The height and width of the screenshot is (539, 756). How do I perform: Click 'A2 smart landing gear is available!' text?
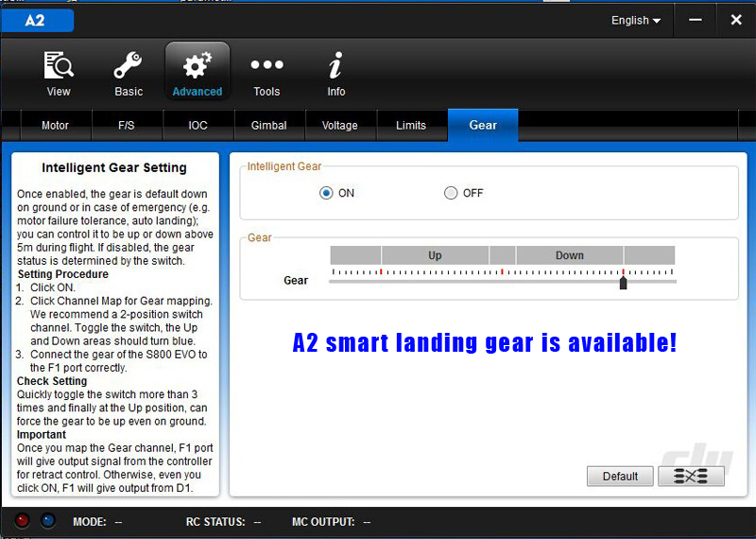(x=485, y=342)
